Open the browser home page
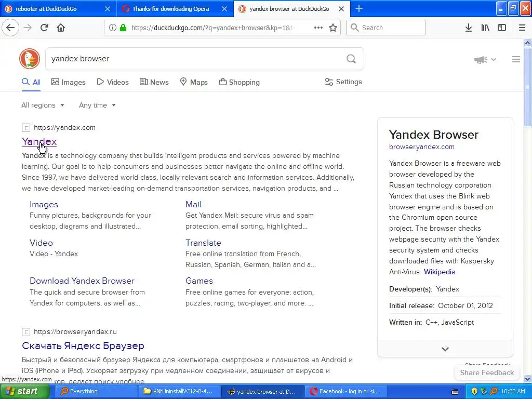Viewport: 532px width, 399px height. click(x=61, y=28)
